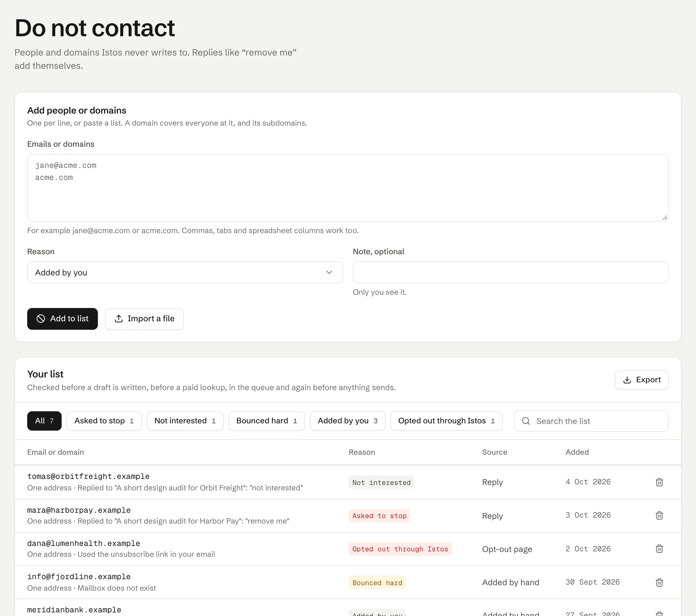Click Import a file button
Image resolution: width=696 pixels, height=616 pixels.
click(x=144, y=319)
